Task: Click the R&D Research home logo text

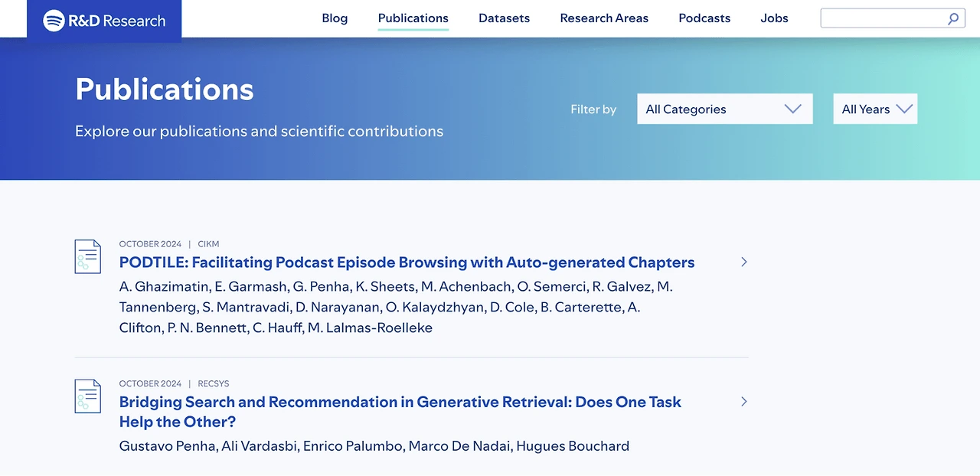Action: (x=116, y=21)
